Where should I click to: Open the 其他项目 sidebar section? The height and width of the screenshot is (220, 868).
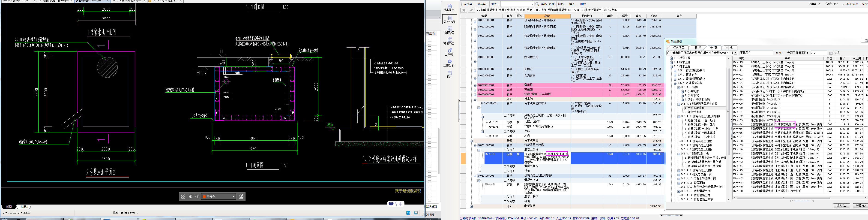(449, 41)
